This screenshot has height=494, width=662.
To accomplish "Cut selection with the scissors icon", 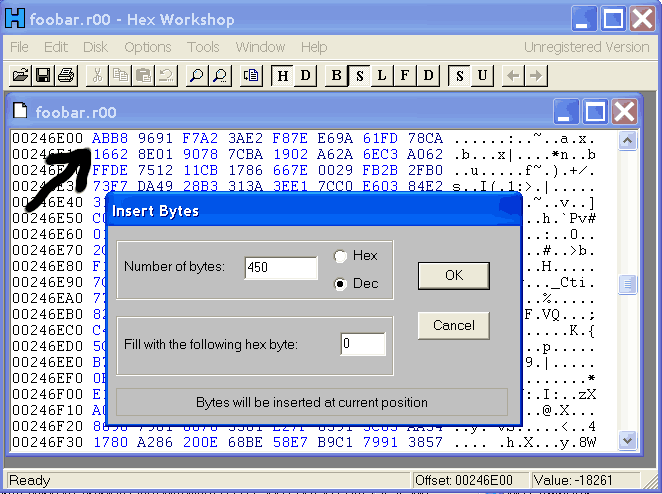I will [x=98, y=76].
